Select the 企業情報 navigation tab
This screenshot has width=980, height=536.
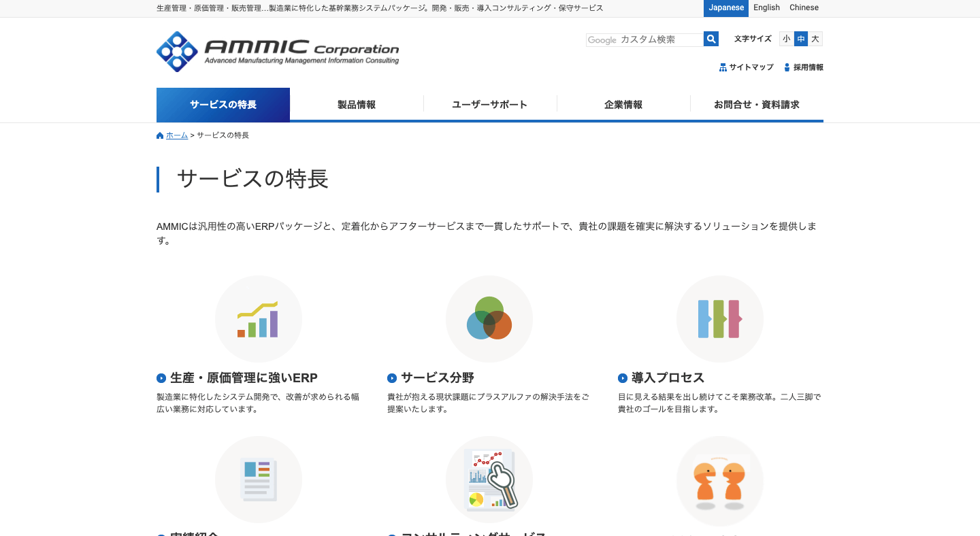tap(623, 105)
